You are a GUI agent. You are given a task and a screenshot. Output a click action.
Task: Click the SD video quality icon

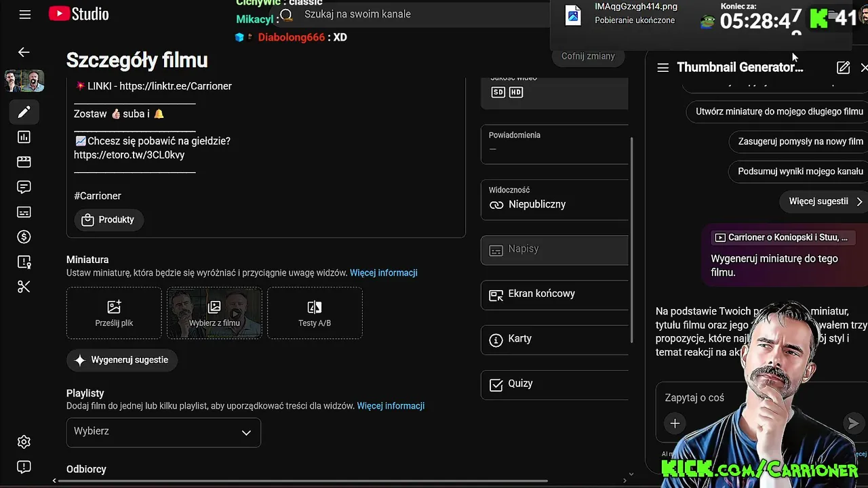[498, 92]
